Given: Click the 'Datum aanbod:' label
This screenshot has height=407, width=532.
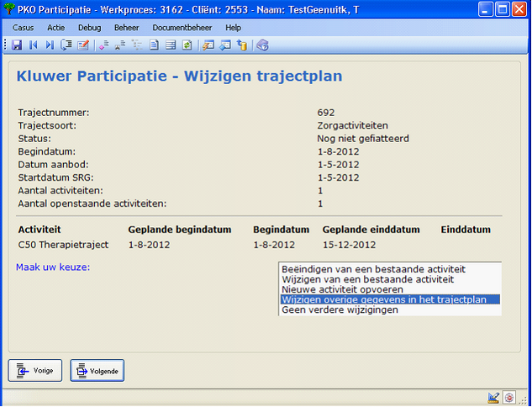Looking at the screenshot, I should [x=53, y=165].
